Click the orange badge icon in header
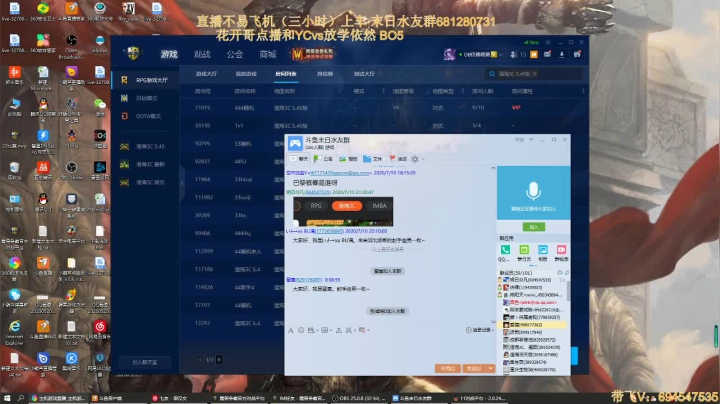 534,54
